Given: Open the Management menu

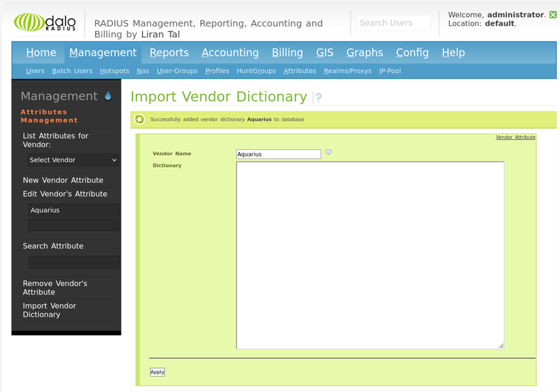Looking at the screenshot, I should 103,52.
